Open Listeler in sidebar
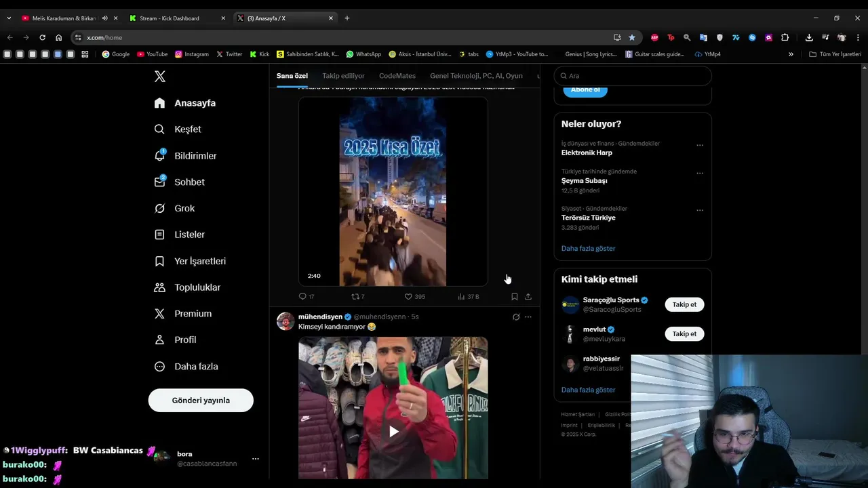 click(179, 235)
